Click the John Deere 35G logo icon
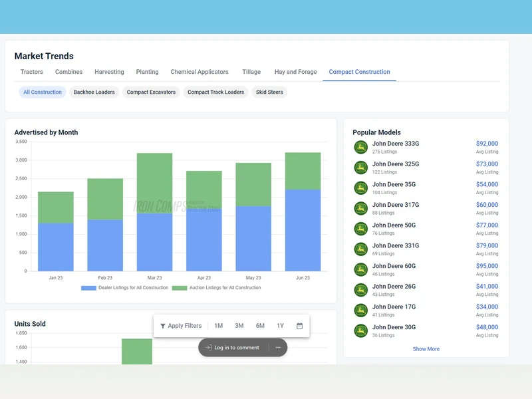The width and height of the screenshot is (532, 399). coord(360,188)
